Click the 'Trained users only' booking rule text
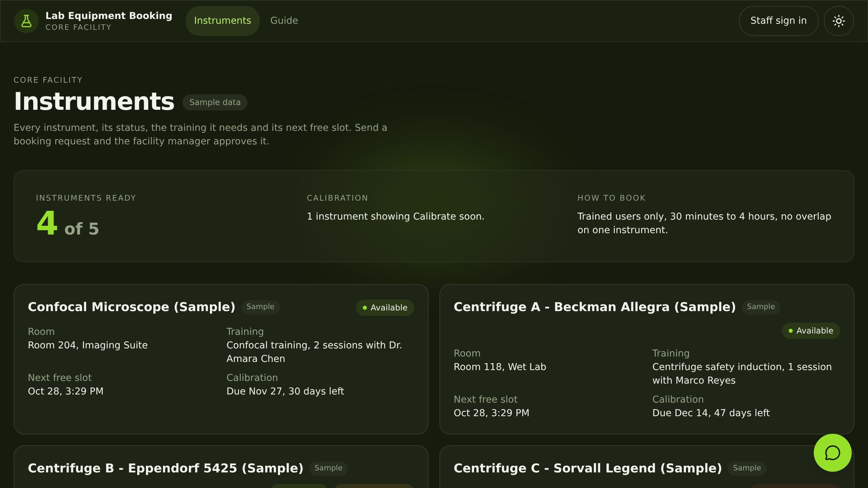The image size is (868, 488). (704, 223)
